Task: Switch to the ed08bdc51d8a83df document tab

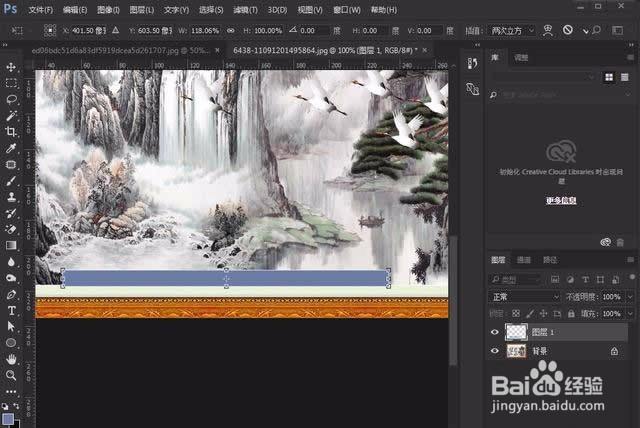Action: [x=121, y=50]
